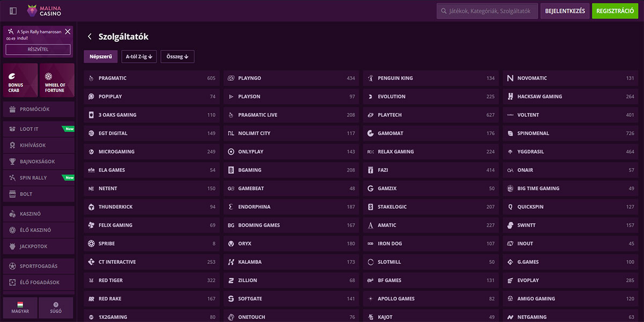
Task: Open Élő Kaszinó in the sidebar
Action: 39,230
